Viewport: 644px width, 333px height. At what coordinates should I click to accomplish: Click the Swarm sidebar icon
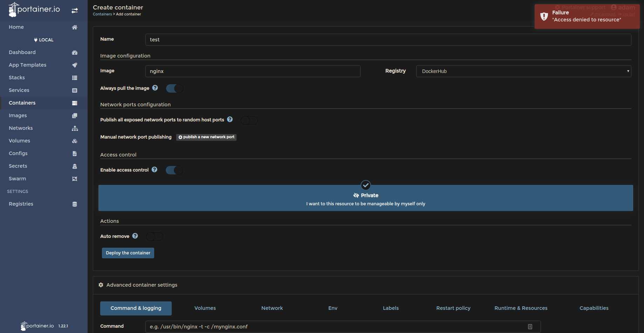75,179
